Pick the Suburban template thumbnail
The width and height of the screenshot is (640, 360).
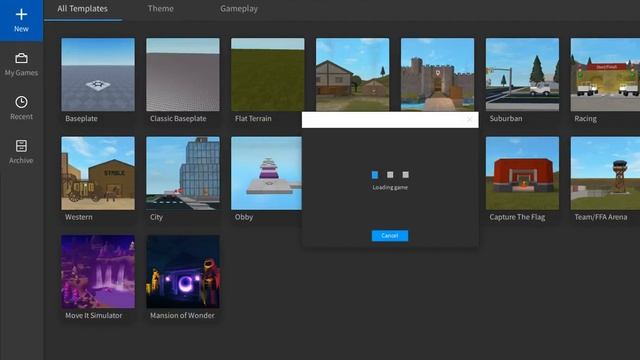522,75
